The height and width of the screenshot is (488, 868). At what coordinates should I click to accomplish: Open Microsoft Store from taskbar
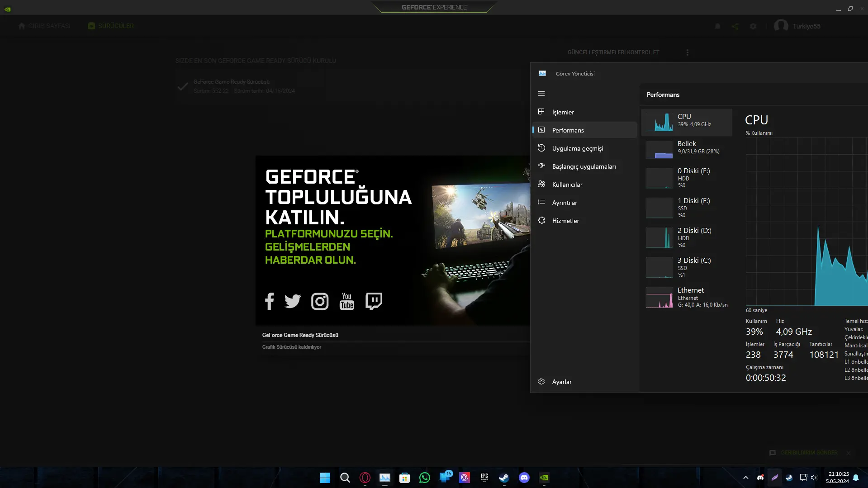(405, 478)
